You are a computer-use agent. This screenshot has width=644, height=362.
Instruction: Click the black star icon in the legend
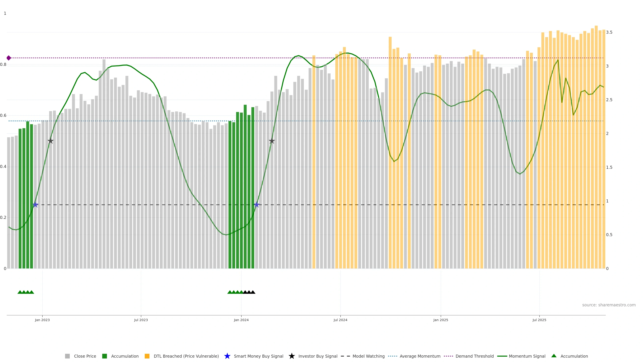point(291,356)
